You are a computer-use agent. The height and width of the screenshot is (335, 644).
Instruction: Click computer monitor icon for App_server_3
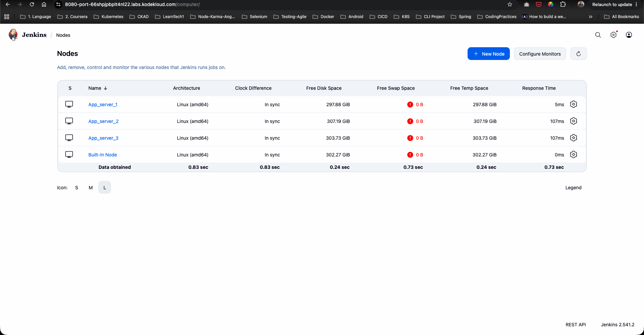click(69, 138)
